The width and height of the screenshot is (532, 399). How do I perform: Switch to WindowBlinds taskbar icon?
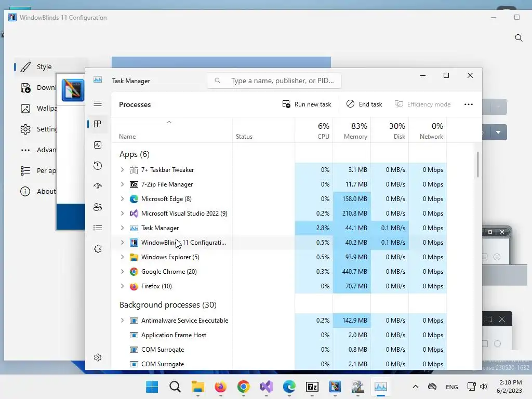pyautogui.click(x=335, y=387)
